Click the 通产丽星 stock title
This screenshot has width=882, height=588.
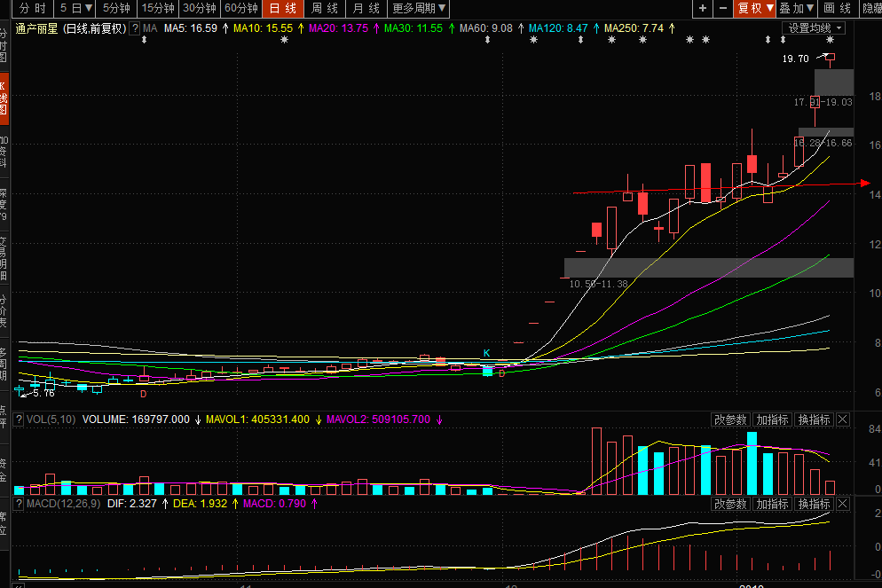[36, 28]
